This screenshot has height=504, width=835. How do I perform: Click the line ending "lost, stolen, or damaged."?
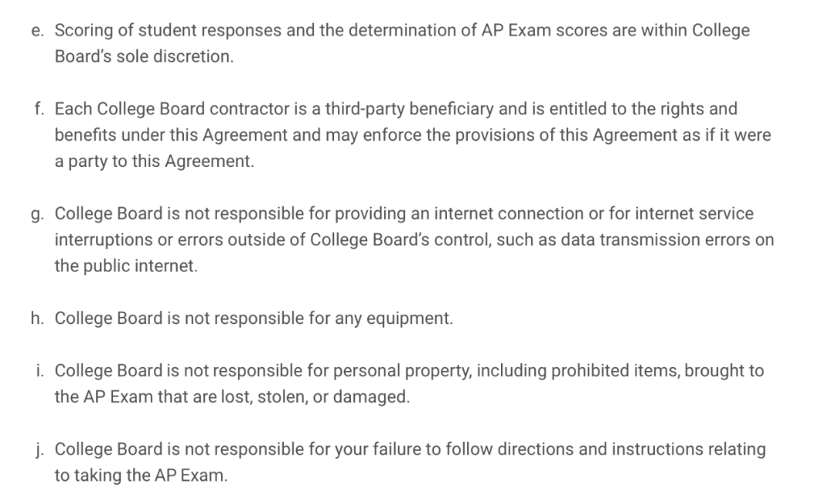click(232, 397)
